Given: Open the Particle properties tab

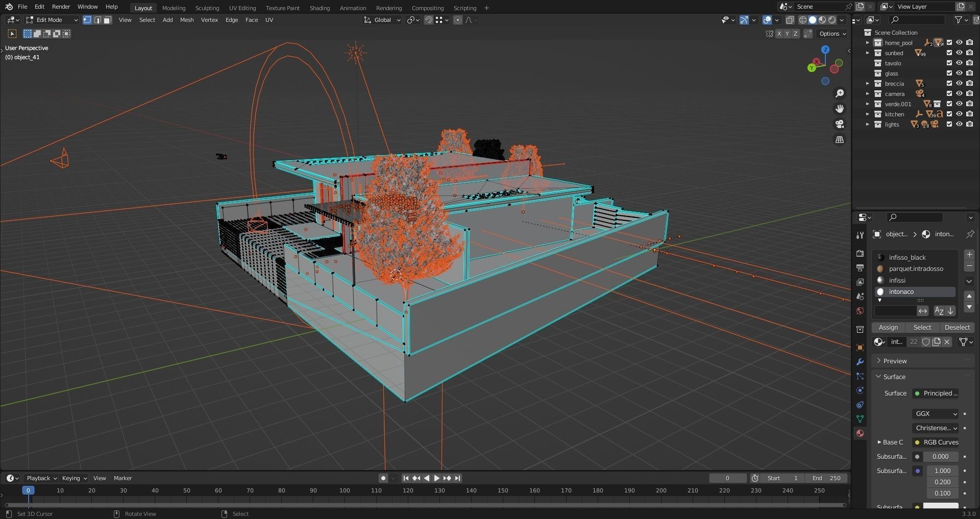Looking at the screenshot, I should tap(860, 376).
